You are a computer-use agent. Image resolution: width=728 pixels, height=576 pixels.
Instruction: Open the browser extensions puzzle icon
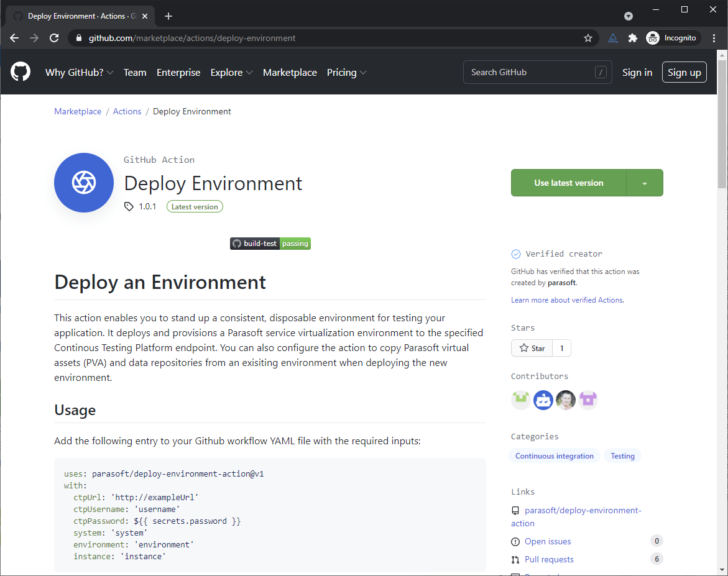633,38
